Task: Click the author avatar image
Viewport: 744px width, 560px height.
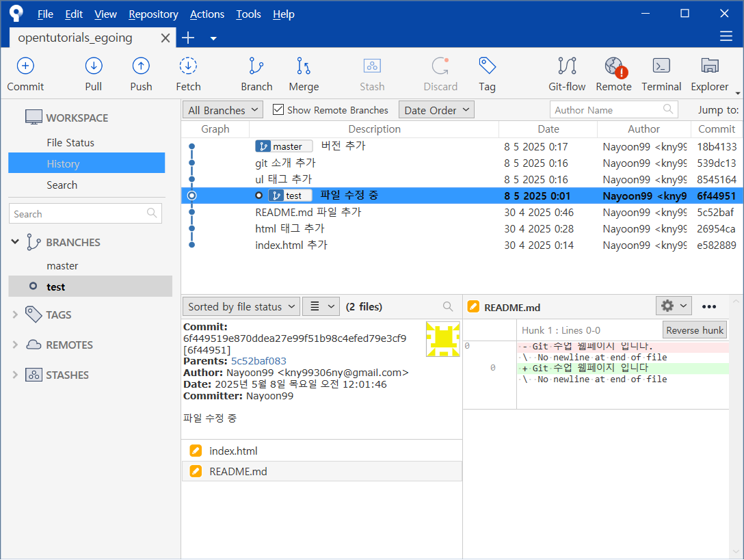Action: click(x=442, y=339)
